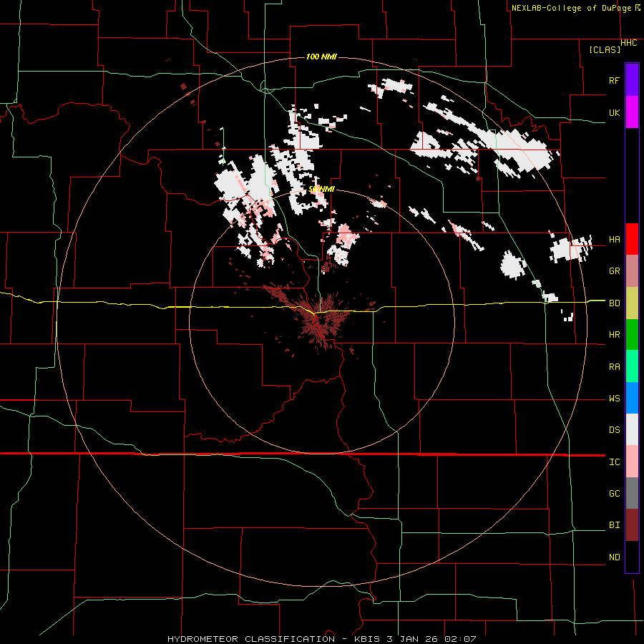Click the RF purple legend swatch
The height and width of the screenshot is (644, 644).
coord(632,80)
